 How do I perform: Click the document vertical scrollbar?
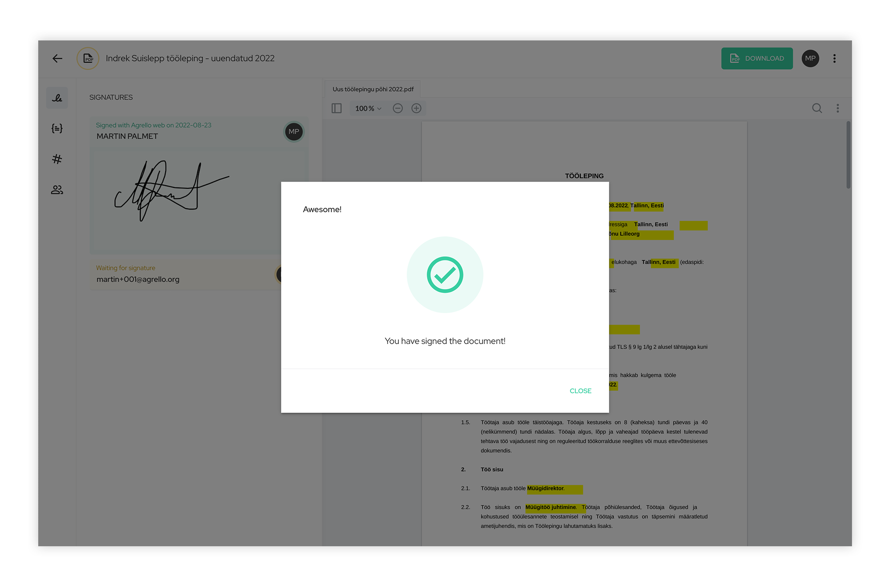coord(848,155)
